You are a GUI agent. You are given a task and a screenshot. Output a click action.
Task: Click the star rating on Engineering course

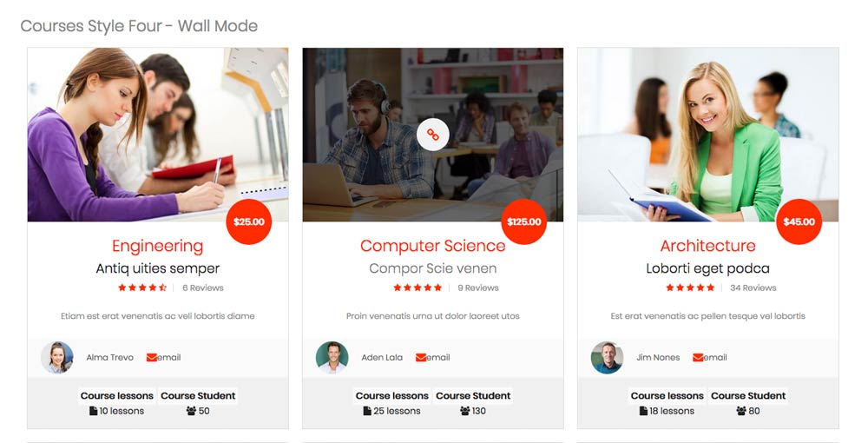pyautogui.click(x=142, y=288)
